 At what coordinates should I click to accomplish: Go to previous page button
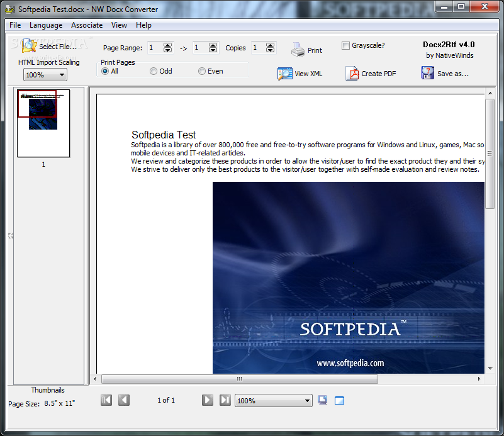(x=124, y=400)
